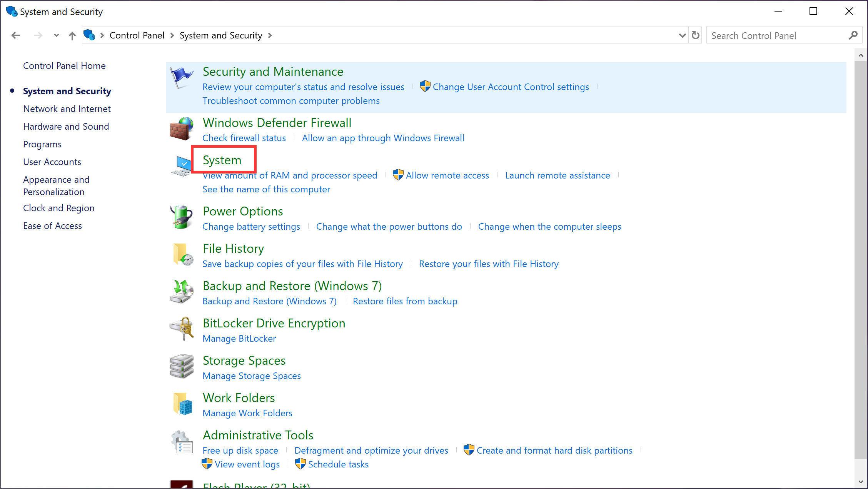
Task: Open Programs category in sidebar
Action: 42,144
